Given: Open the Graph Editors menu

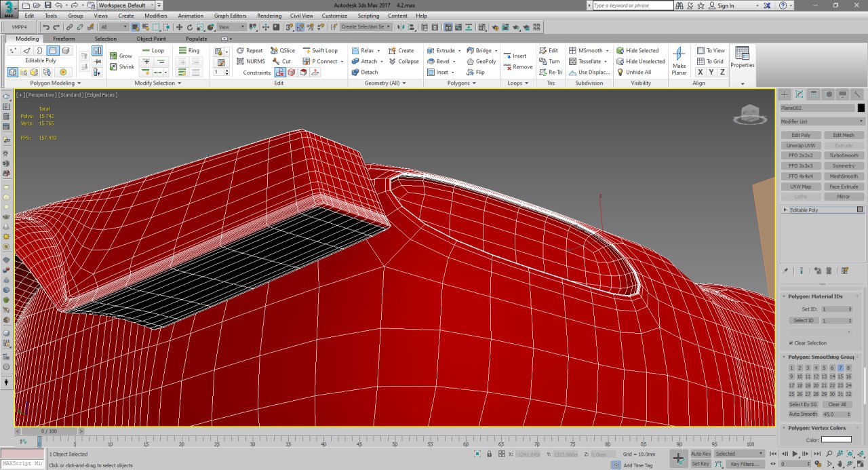Looking at the screenshot, I should tap(231, 16).
